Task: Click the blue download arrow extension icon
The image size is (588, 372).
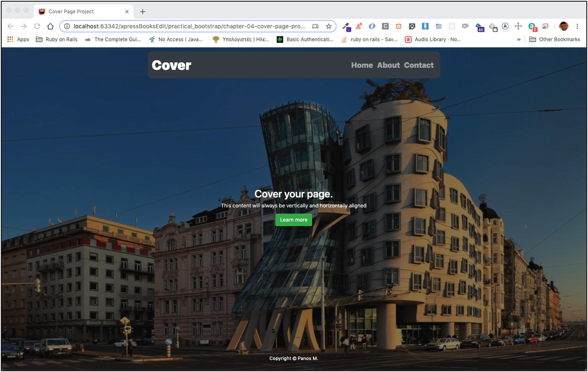Action: point(425,26)
